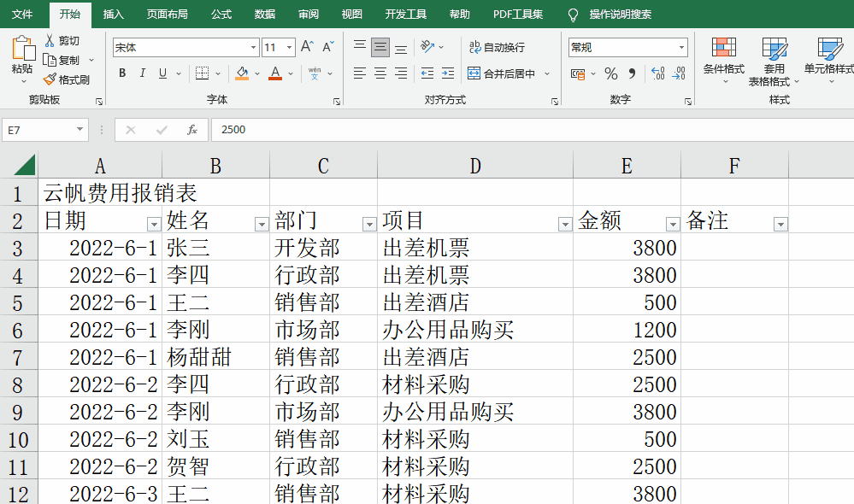
Task: Open the 数据 ribbon tab
Action: point(265,15)
